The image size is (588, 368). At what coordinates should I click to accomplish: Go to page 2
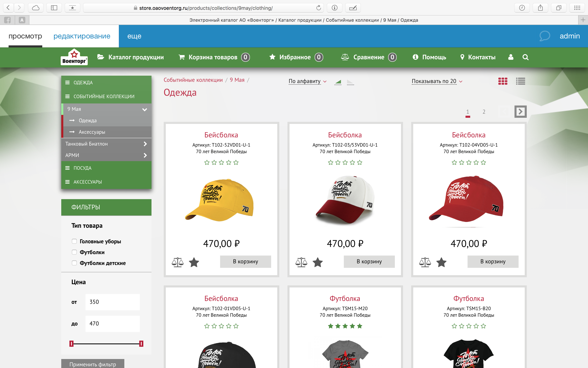pos(484,112)
